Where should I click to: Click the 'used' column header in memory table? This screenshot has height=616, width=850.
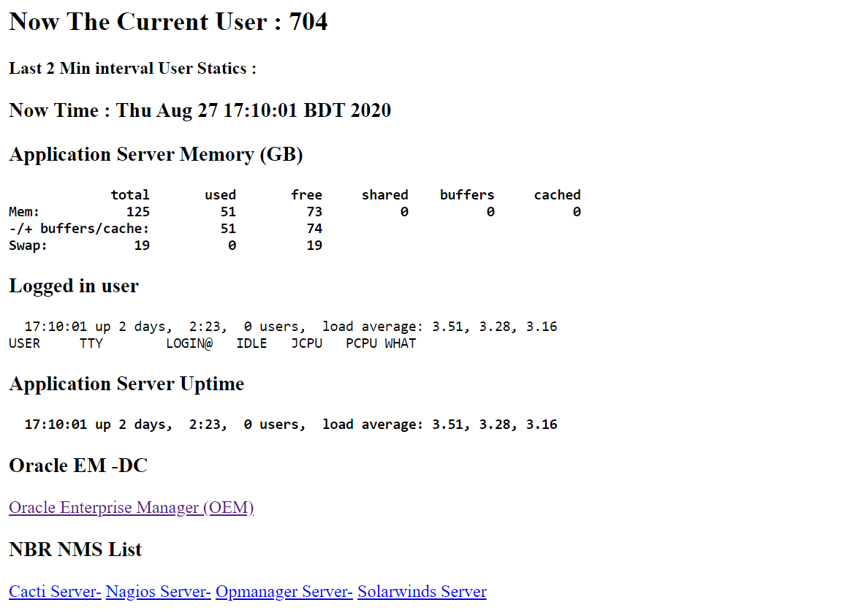click(220, 194)
